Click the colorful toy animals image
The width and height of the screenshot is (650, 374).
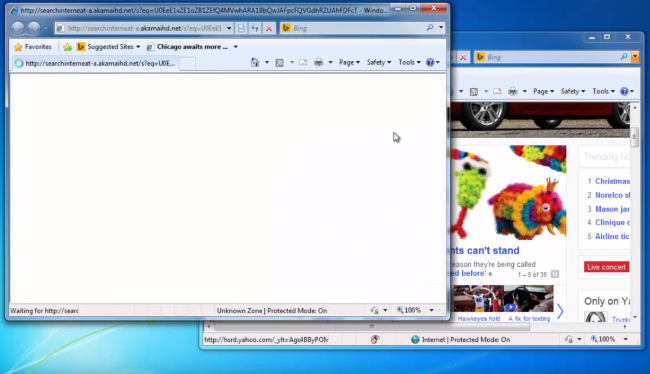click(509, 192)
